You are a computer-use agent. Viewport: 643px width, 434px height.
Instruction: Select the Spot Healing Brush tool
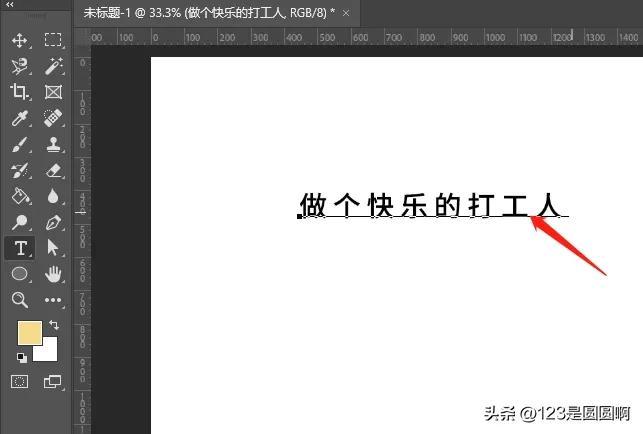[53, 118]
